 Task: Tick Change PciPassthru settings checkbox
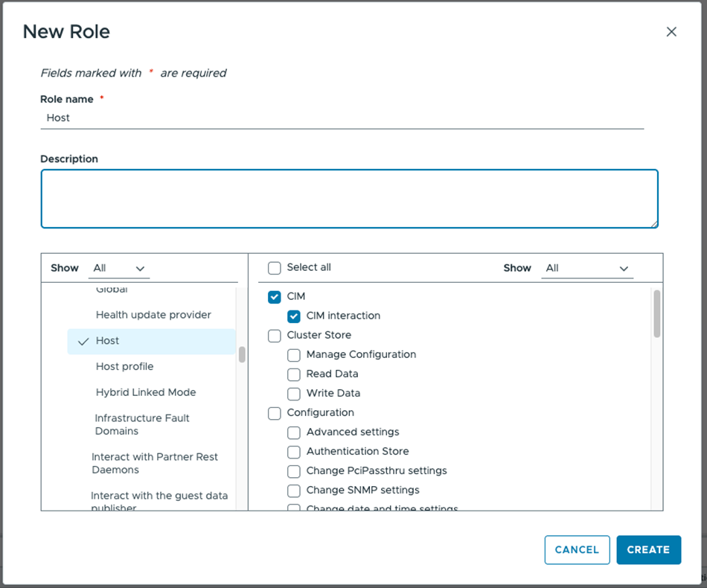click(293, 472)
